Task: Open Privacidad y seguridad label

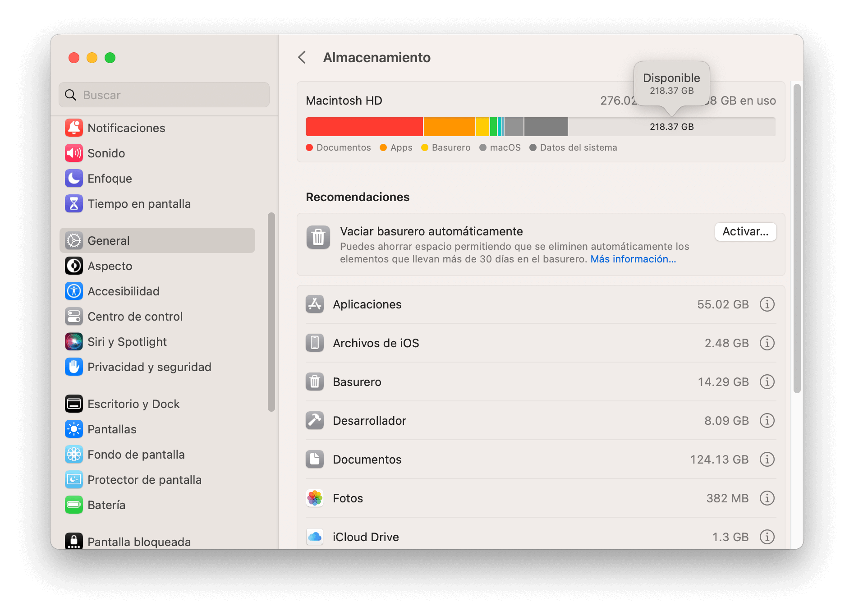Action: coord(149,367)
